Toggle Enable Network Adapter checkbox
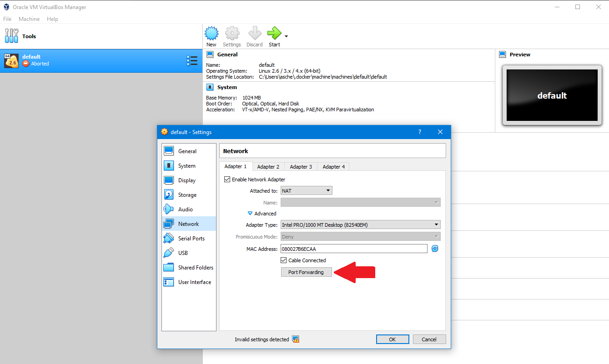The width and height of the screenshot is (609, 364). tap(227, 180)
